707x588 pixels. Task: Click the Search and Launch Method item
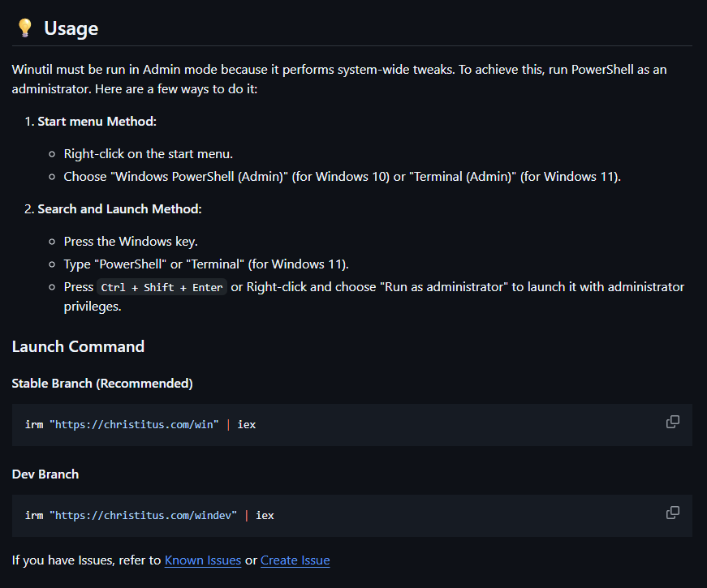(119, 209)
